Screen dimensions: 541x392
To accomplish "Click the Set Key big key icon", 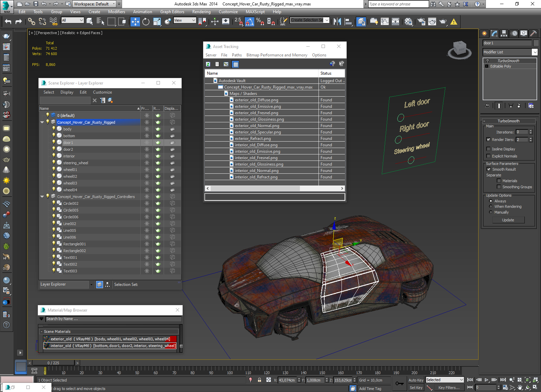I will (x=399, y=384).
